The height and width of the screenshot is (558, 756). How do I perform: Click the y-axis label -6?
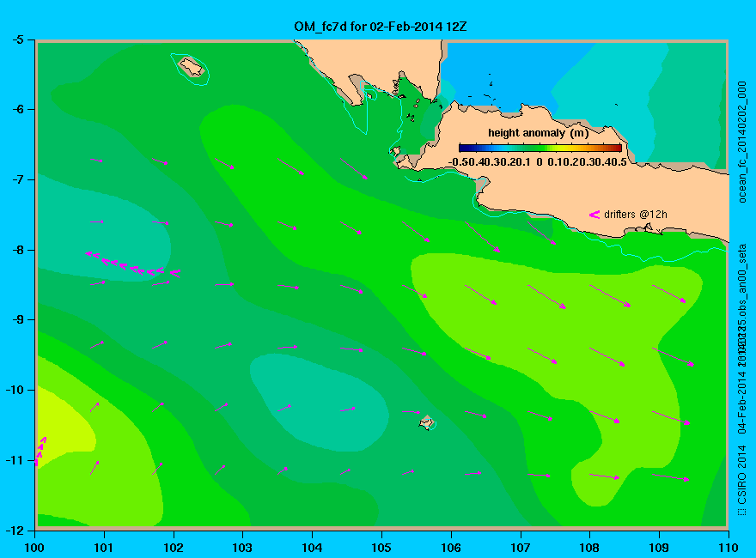pos(18,109)
